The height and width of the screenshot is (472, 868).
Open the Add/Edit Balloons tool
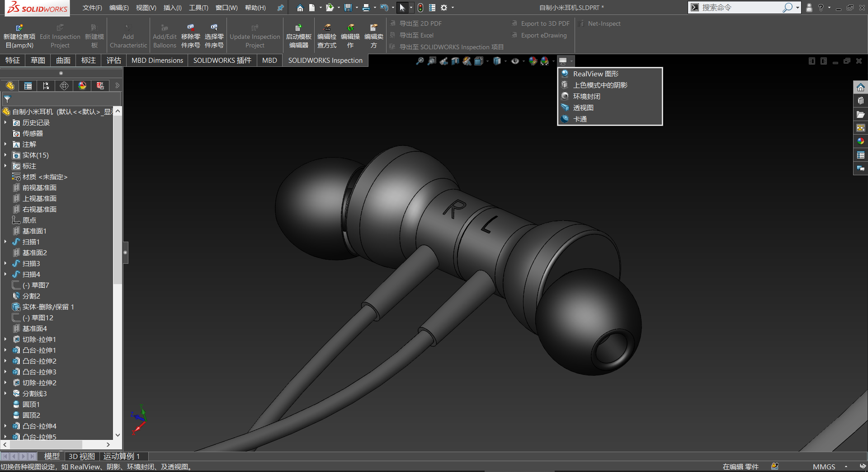coord(164,35)
